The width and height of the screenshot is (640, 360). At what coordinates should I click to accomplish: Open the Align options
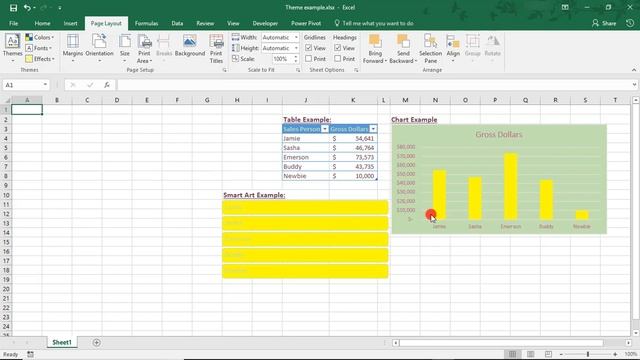[x=453, y=48]
